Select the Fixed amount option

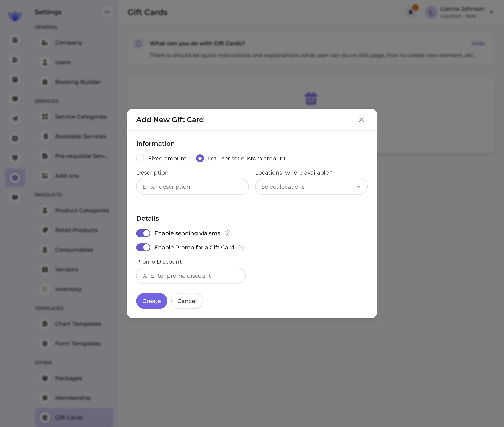click(x=140, y=158)
